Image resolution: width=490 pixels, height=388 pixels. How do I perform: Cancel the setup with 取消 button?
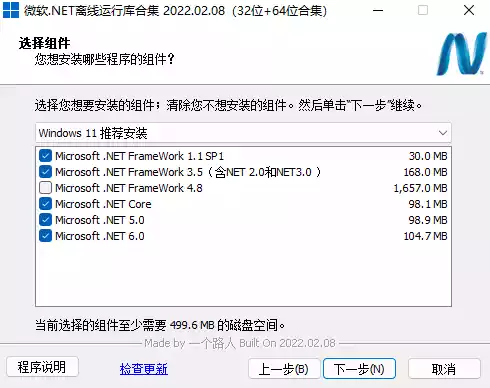(444, 369)
